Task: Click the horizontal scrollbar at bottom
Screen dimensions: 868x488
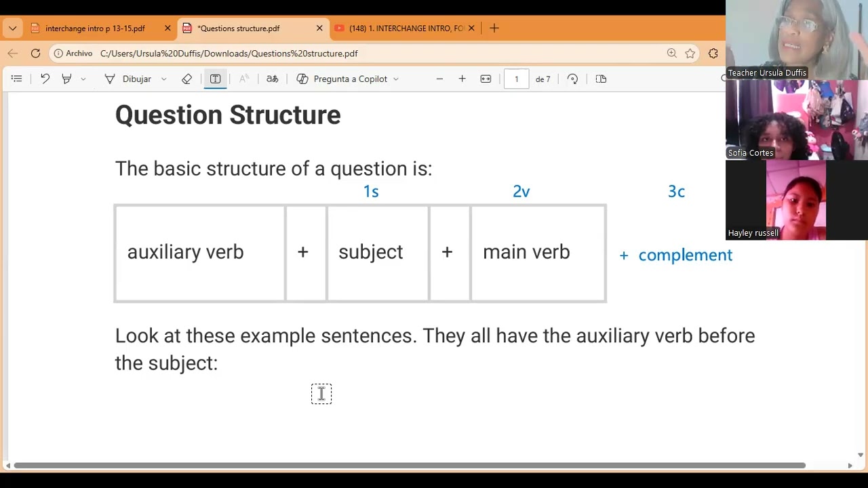Action: 410,466
